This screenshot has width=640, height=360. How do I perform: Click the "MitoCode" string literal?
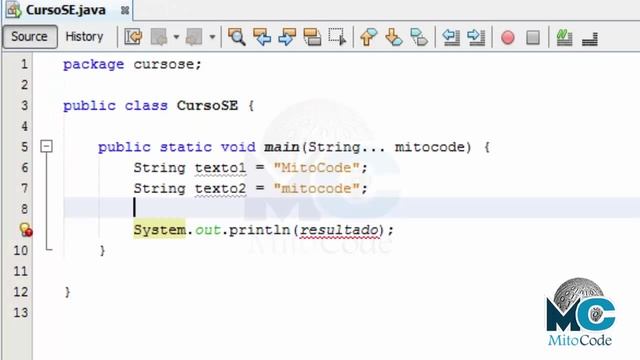click(317, 168)
